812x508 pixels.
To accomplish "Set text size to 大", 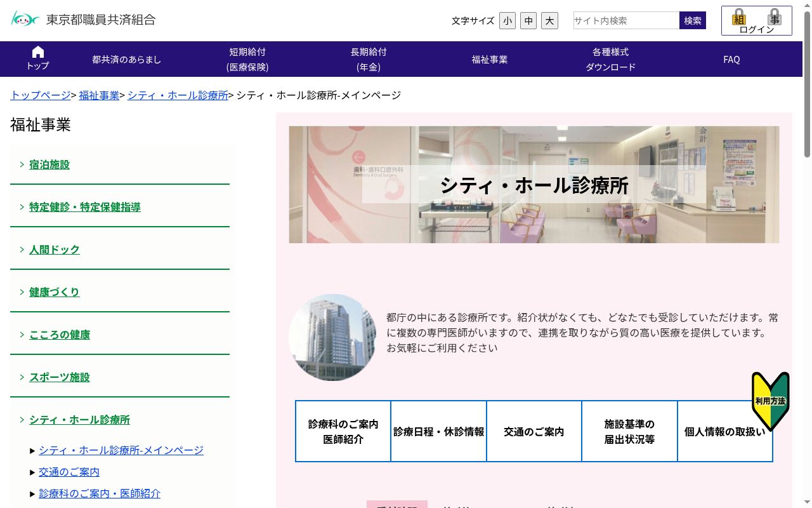I will pos(549,20).
